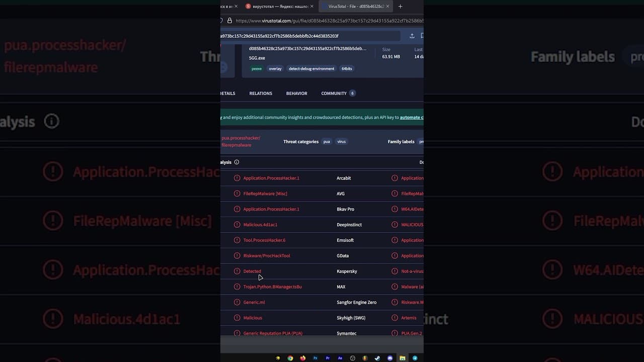Click the overlay tag

click(275, 69)
